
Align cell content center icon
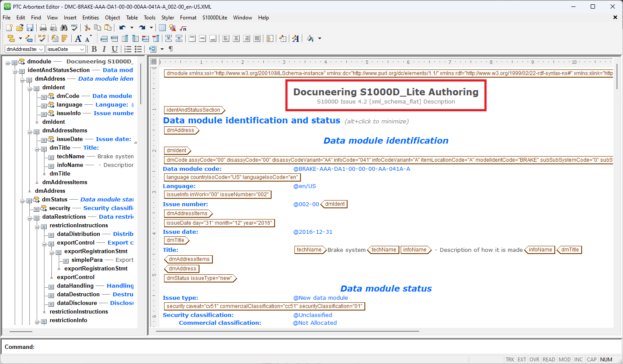236,38
